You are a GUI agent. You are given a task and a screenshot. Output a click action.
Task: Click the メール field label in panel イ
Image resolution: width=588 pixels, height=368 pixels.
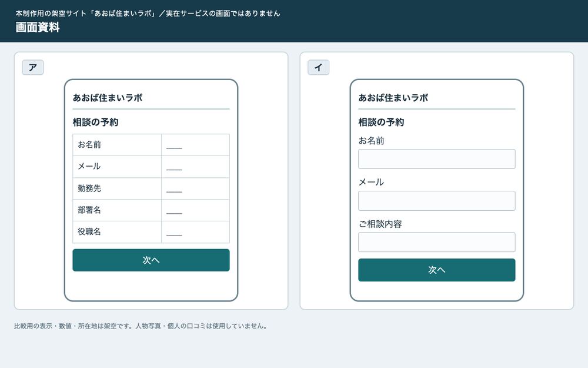click(371, 182)
